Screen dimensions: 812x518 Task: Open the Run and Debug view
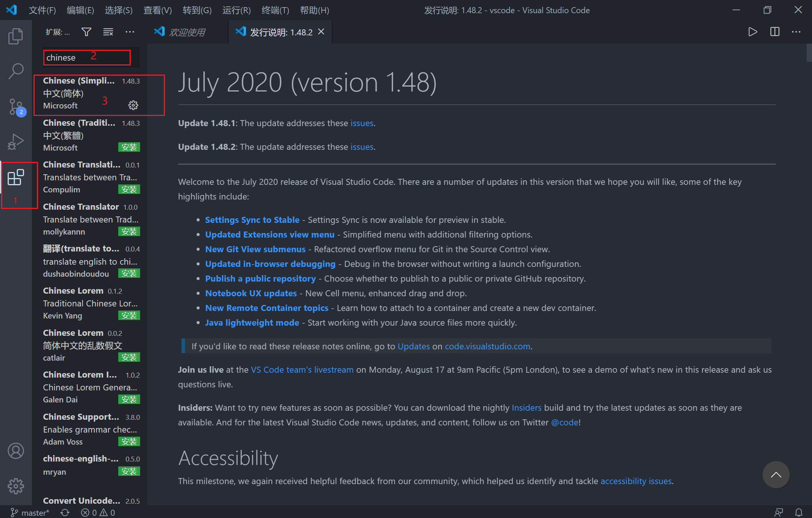(x=16, y=142)
